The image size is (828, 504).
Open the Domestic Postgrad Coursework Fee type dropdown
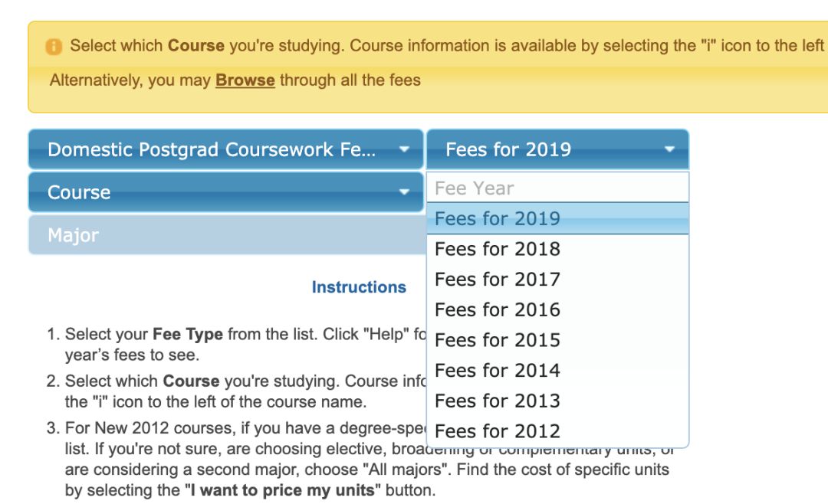226,149
